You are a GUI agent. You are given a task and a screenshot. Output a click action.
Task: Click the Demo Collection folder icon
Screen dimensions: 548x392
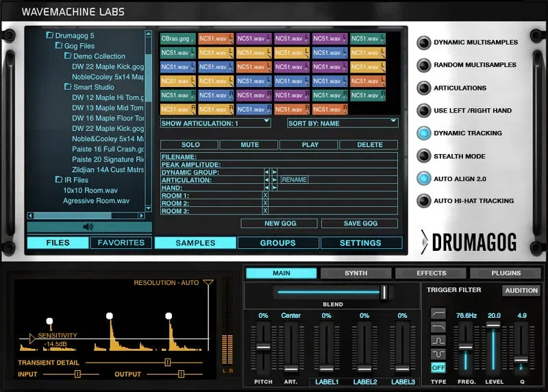coord(68,56)
